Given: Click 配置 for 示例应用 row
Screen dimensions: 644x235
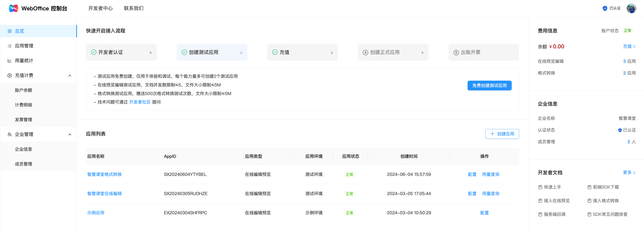Looking at the screenshot, I should [x=484, y=213].
